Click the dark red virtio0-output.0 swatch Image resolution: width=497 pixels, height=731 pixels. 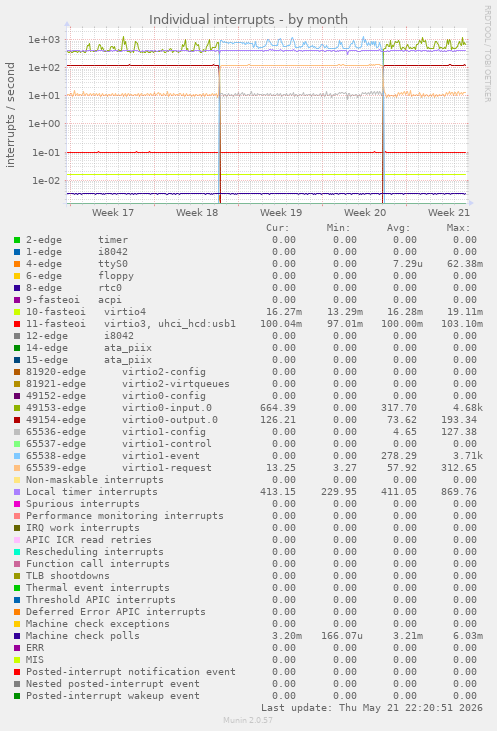17,420
